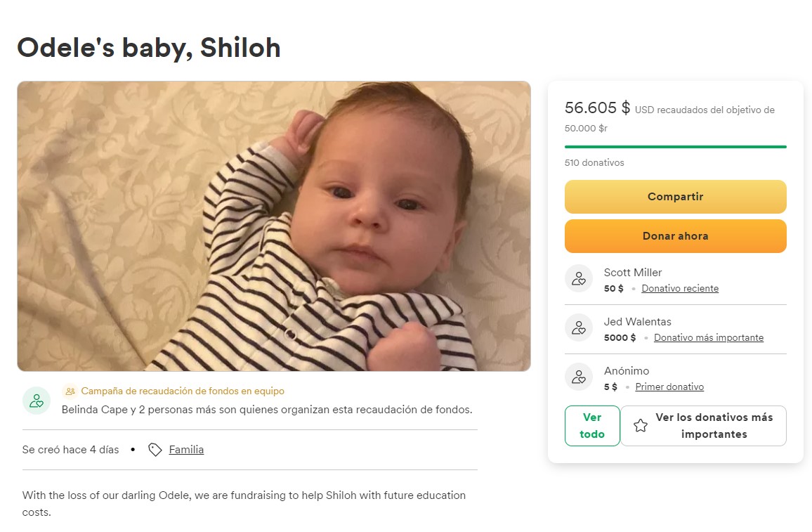Follow the Donativo más importante link
The height and width of the screenshot is (532, 812).
708,338
